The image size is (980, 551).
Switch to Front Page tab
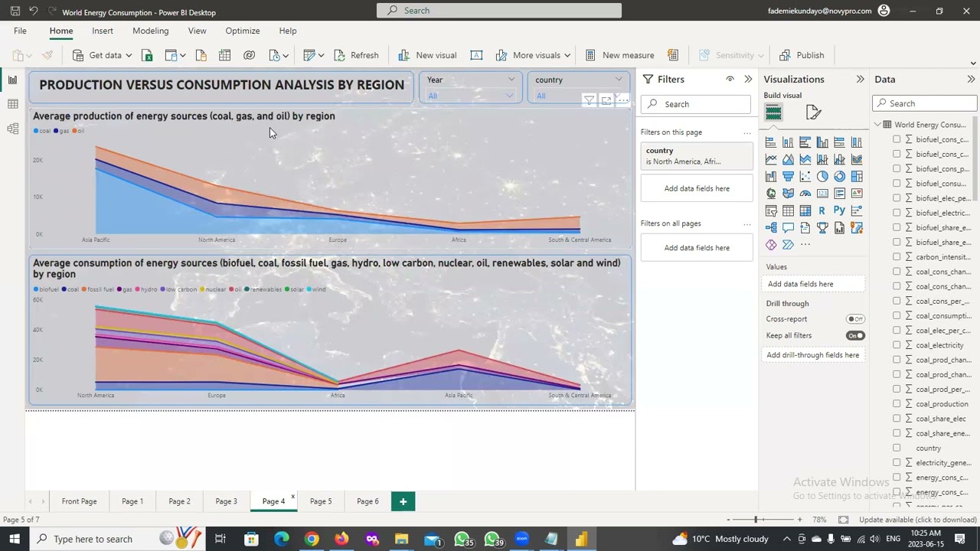pyautogui.click(x=79, y=501)
